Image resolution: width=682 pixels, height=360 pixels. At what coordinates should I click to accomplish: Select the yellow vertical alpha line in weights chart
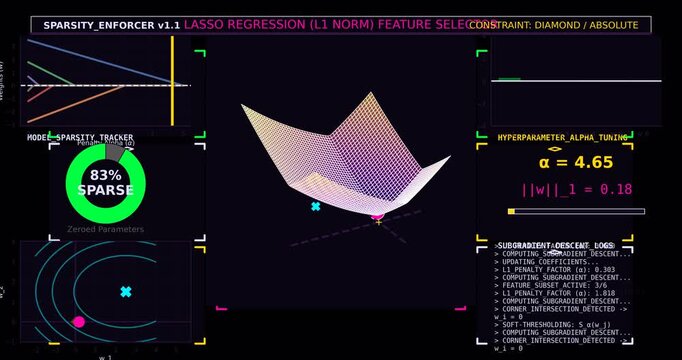click(172, 81)
